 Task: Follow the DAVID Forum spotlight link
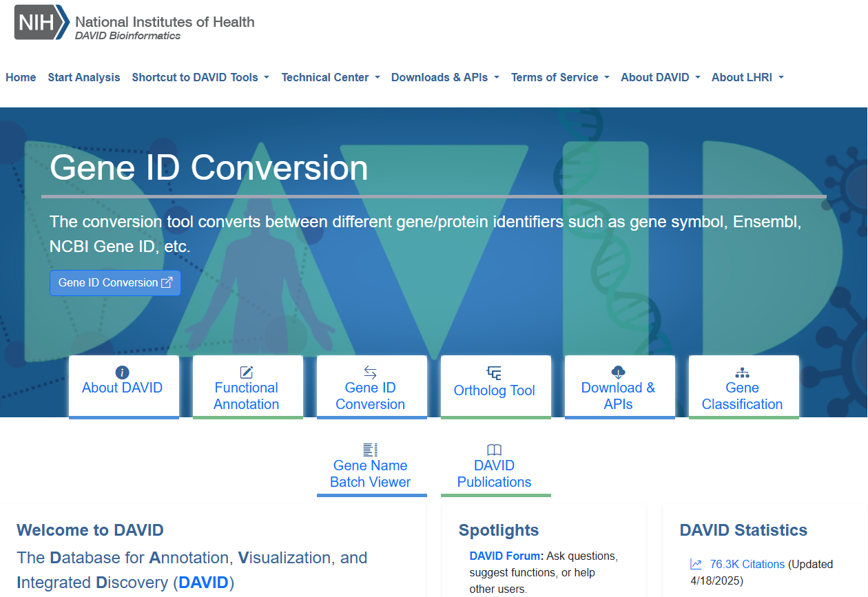point(506,556)
